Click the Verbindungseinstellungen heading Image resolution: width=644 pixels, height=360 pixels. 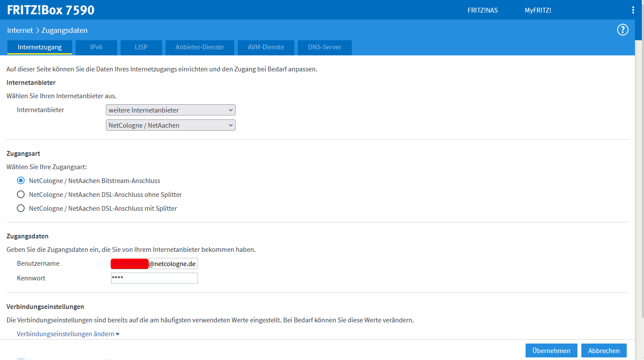click(x=45, y=306)
